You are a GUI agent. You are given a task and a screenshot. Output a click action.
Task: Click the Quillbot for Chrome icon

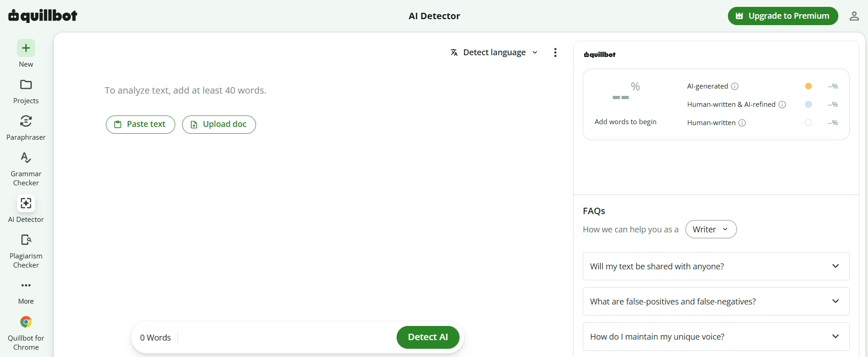[26, 322]
